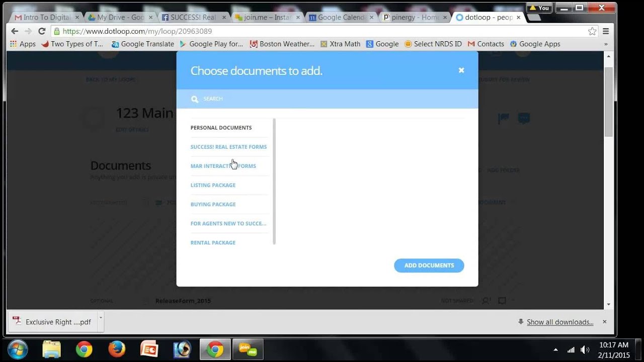Open File Explorer from taskbar
This screenshot has width=644, height=362.
pos(51,349)
